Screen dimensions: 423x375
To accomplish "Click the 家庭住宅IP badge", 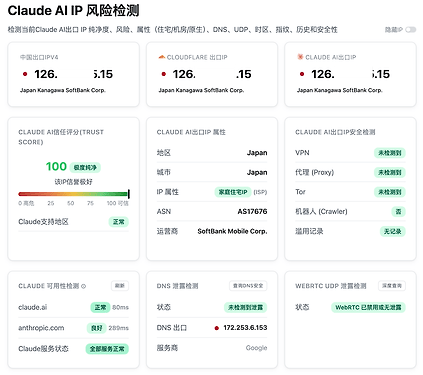I will coord(233,192).
